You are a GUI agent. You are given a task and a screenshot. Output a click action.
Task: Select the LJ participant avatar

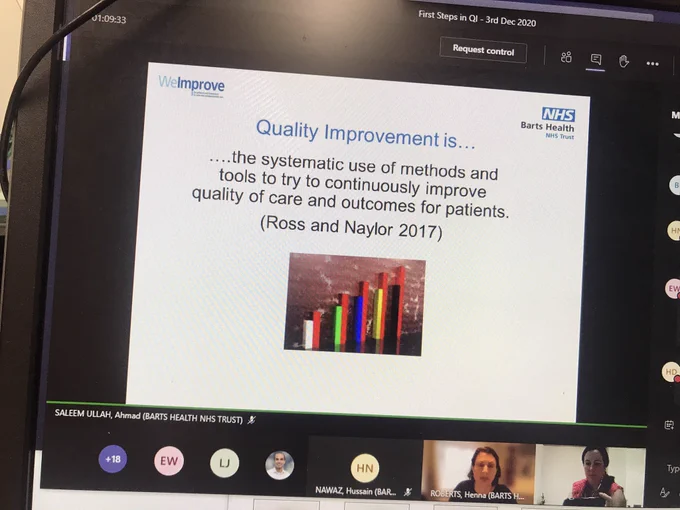click(x=224, y=463)
